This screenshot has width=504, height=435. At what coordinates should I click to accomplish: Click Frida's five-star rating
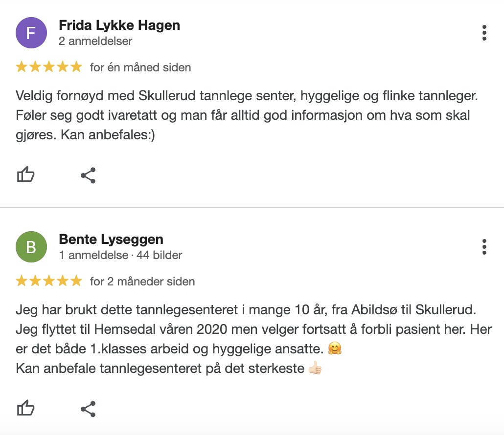[x=49, y=67]
